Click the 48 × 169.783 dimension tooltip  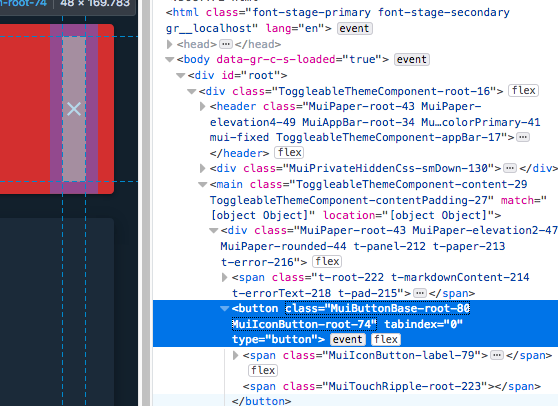pyautogui.click(x=95, y=4)
